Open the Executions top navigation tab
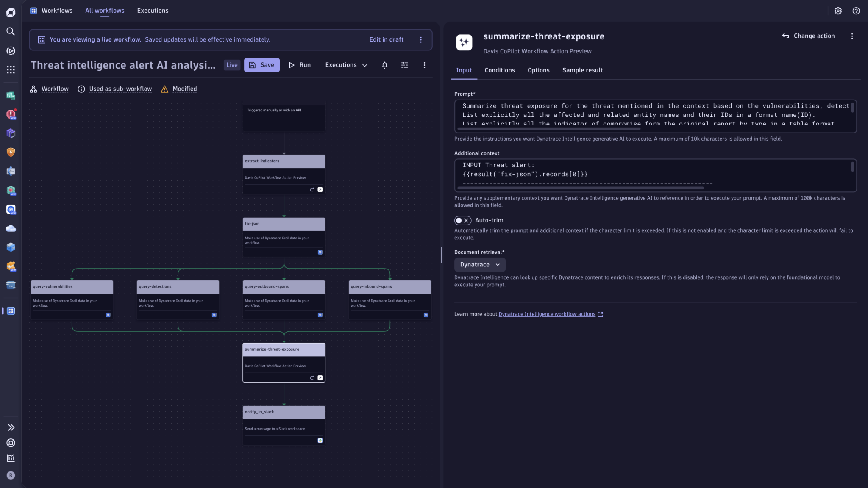The width and height of the screenshot is (868, 488). [x=153, y=11]
